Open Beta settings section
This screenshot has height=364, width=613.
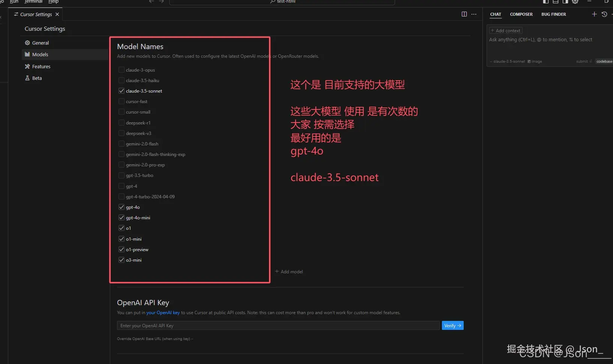pos(65,78)
